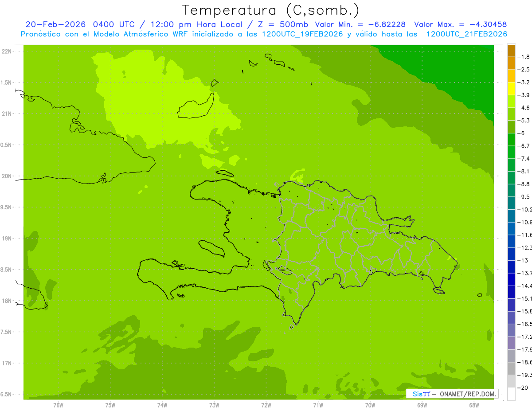This screenshot has width=532, height=411.
Task: Click the "-3.9" colorbar value
Action: (524, 95)
